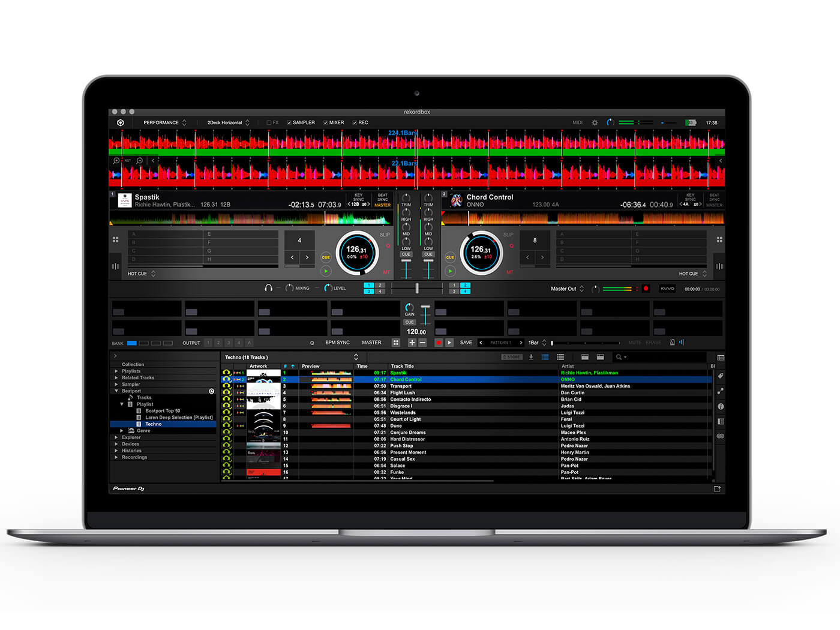Toggle sampler Q quantize button

312,343
